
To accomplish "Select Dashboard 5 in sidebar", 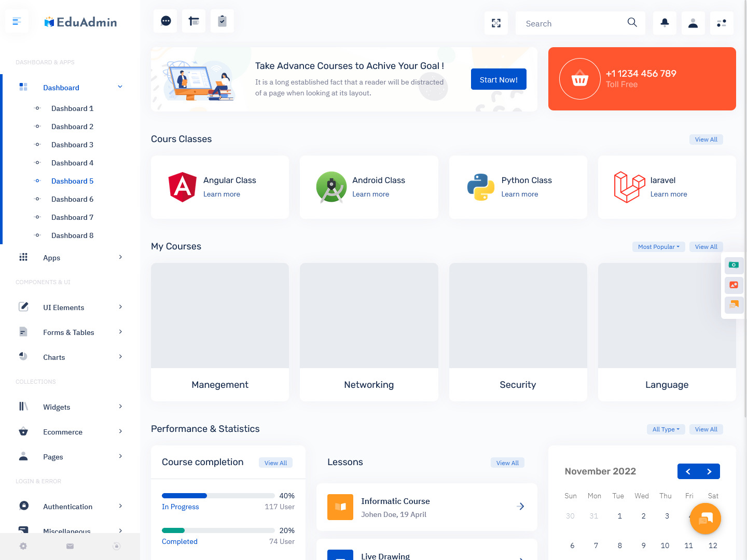I will 72,181.
